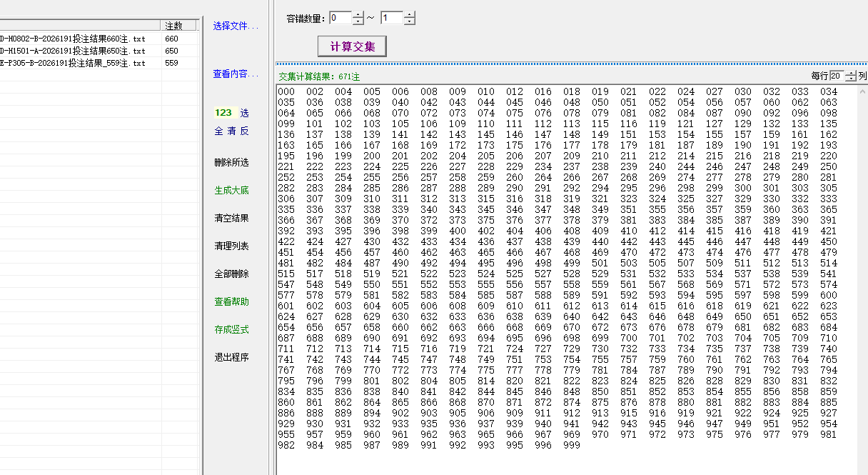The width and height of the screenshot is (868, 475).
Task: Click number 981 in the results
Action: [829, 434]
